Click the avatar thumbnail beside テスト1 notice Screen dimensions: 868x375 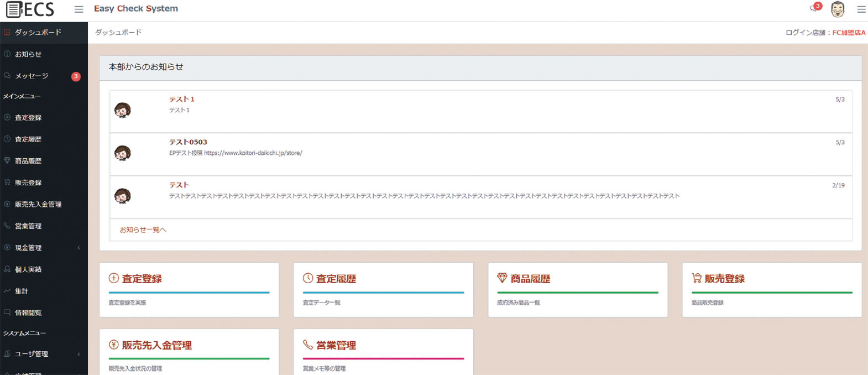[122, 110]
